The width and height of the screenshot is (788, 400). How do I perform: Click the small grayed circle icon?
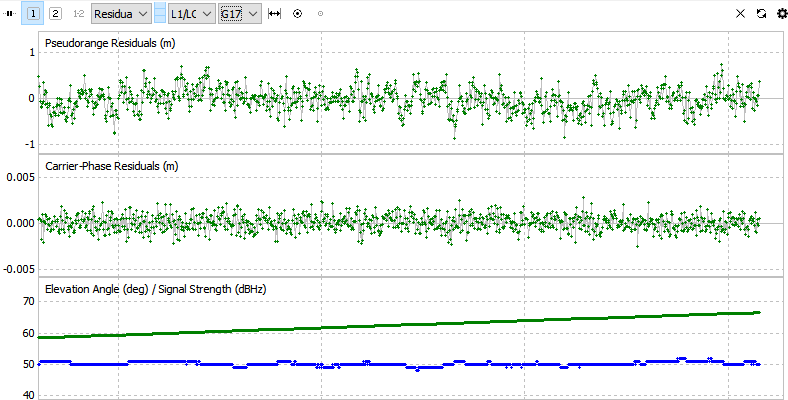tap(321, 14)
